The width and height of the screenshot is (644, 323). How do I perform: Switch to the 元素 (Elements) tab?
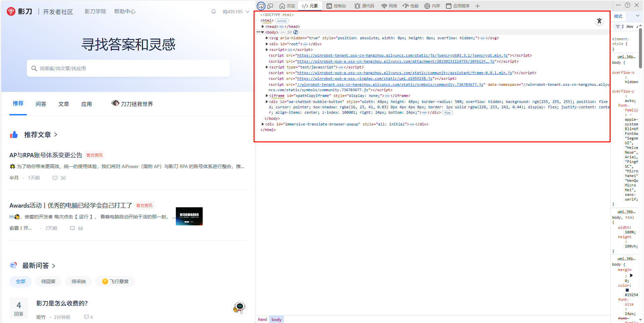pos(310,6)
